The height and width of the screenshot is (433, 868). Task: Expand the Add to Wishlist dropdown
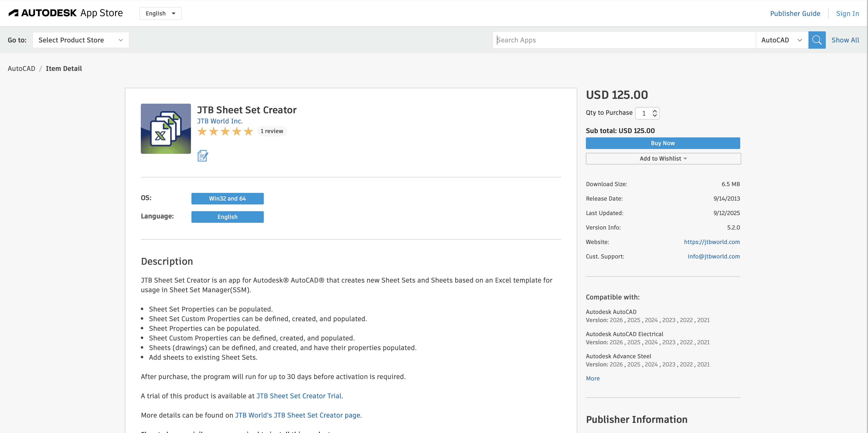click(x=663, y=159)
